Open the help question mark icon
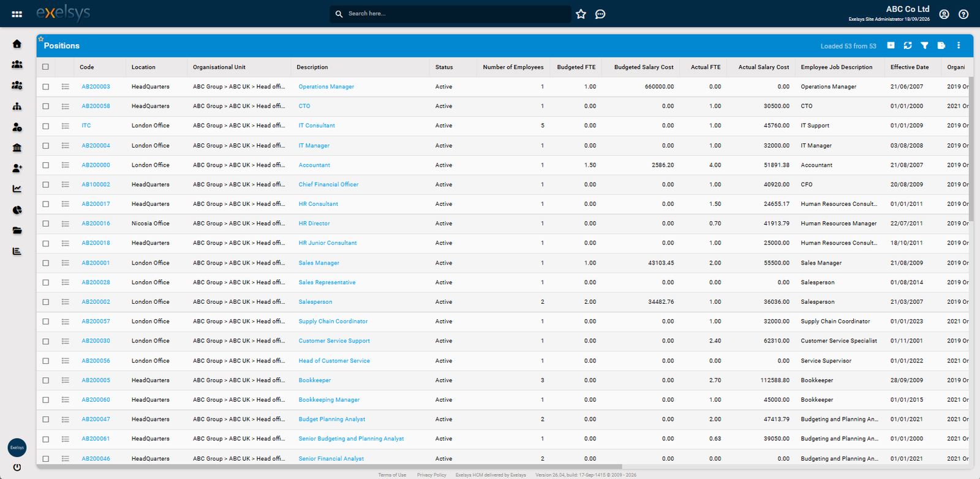The width and height of the screenshot is (980, 479). pos(963,14)
